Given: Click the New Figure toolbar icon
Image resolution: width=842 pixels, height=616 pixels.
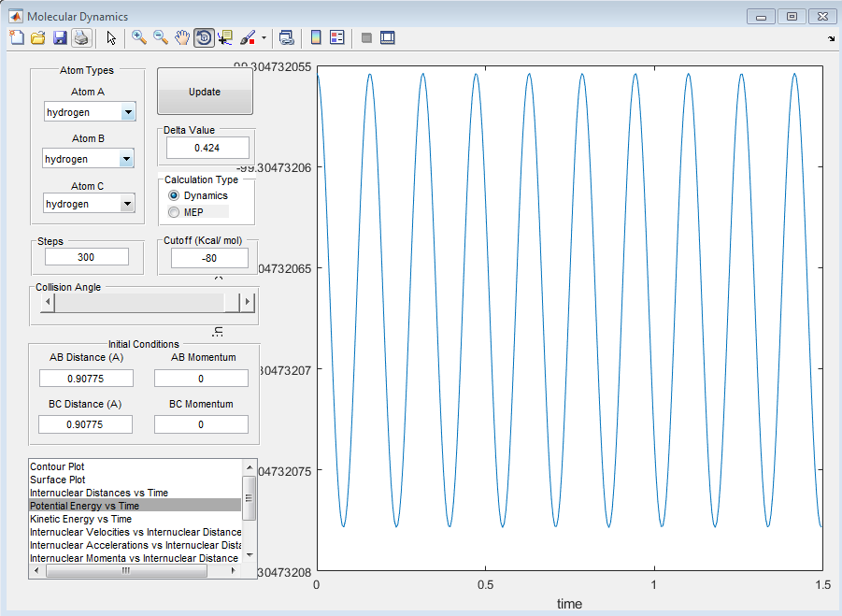Looking at the screenshot, I should (16, 37).
